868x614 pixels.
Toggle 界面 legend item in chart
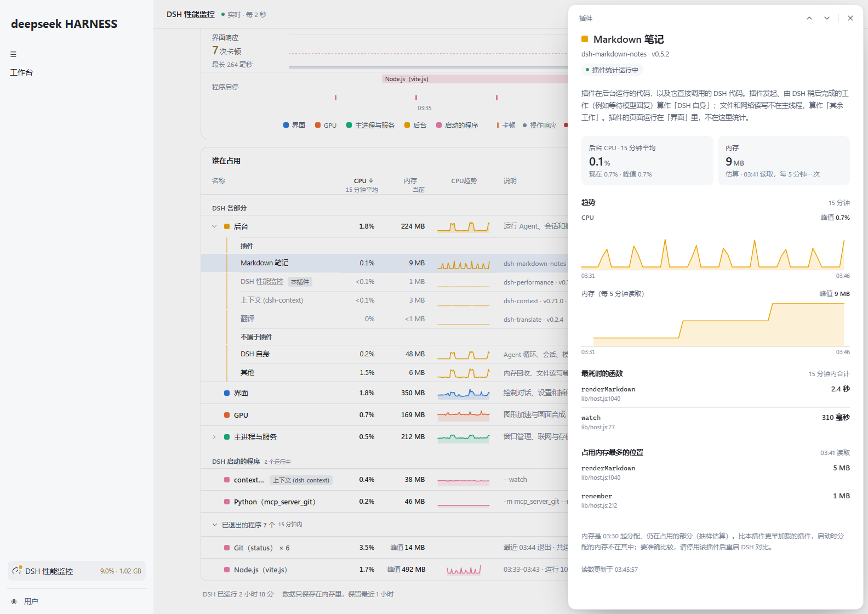click(x=294, y=125)
